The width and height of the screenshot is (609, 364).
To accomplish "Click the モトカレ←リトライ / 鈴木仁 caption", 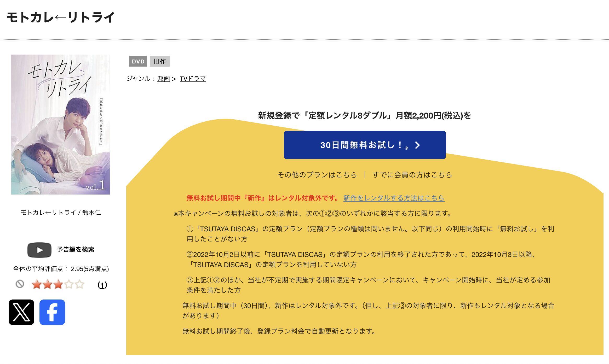I will [61, 213].
